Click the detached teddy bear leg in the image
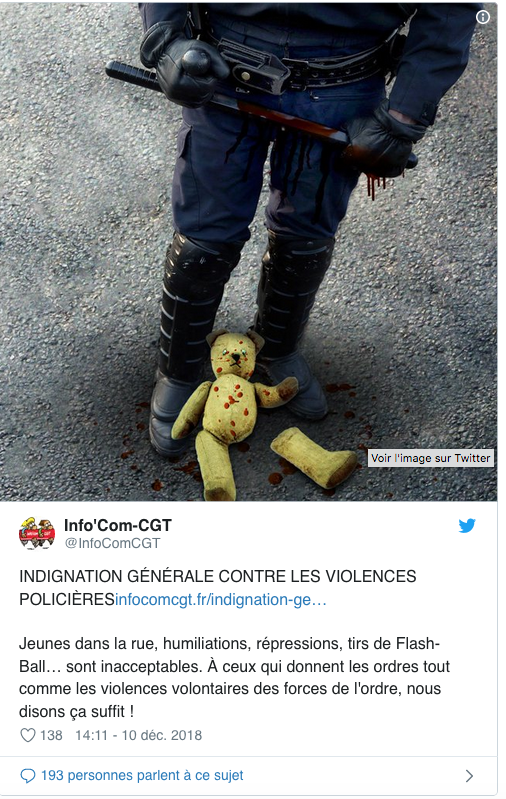The image size is (506, 799). tap(313, 458)
